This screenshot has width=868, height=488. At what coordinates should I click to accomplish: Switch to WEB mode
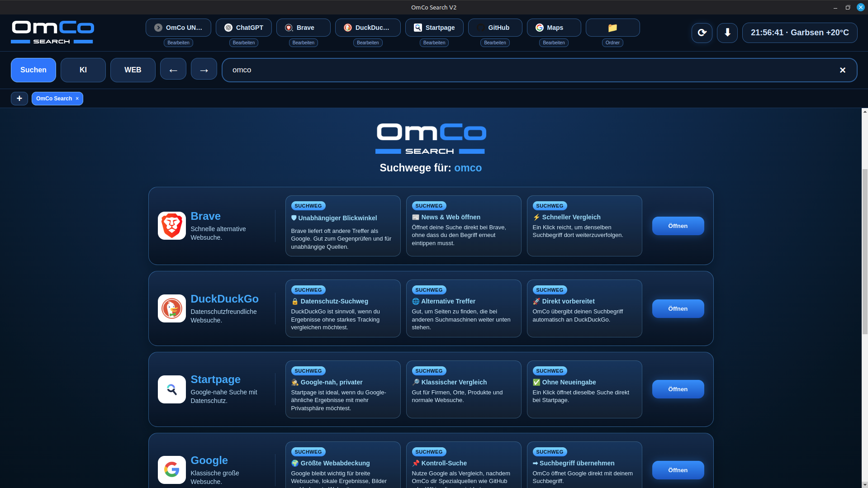pyautogui.click(x=133, y=70)
